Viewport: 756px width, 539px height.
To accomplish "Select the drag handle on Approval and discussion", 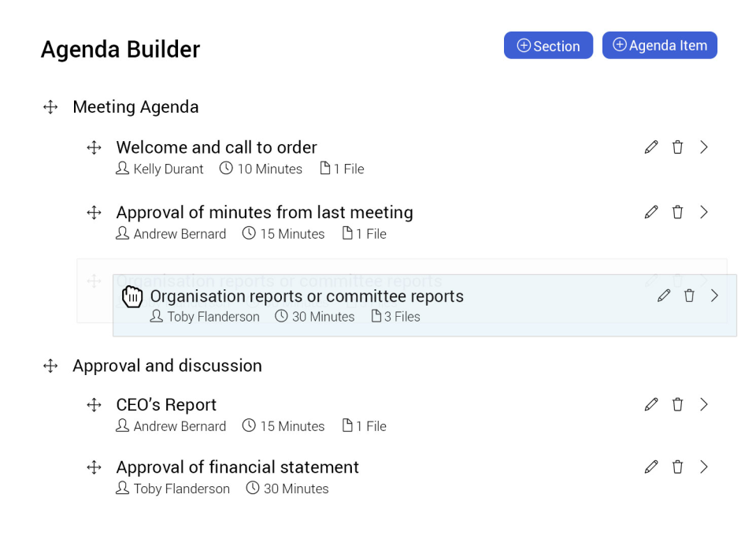I will 50,366.
